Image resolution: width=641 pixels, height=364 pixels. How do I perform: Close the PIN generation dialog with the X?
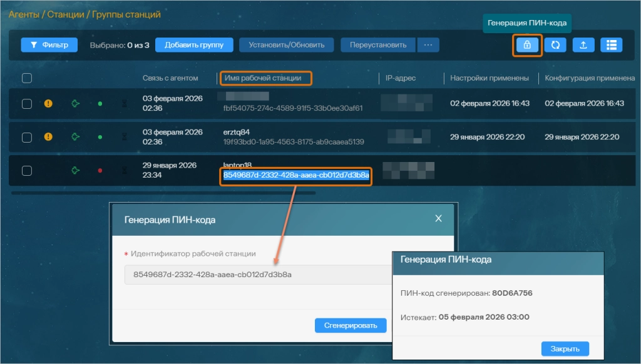click(x=438, y=218)
